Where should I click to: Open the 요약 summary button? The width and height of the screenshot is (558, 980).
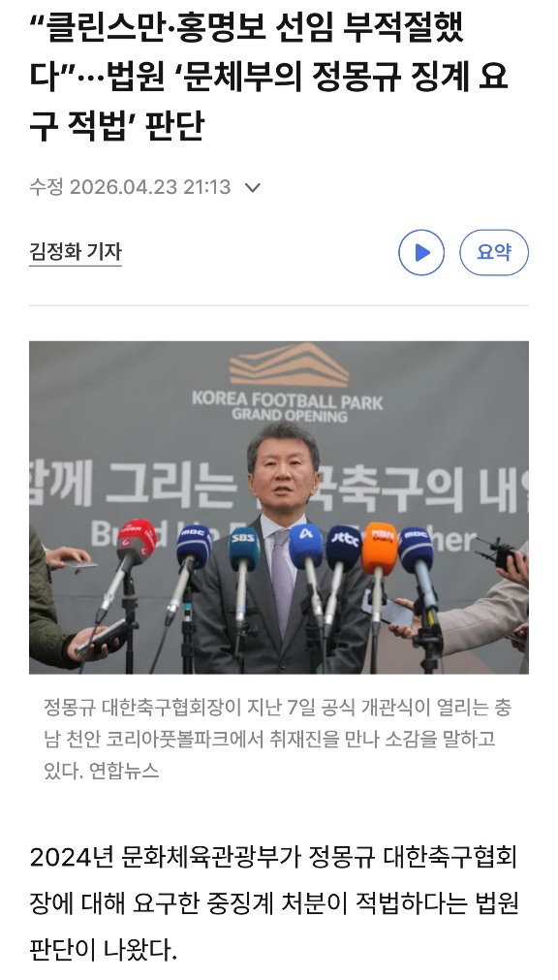coord(494,252)
